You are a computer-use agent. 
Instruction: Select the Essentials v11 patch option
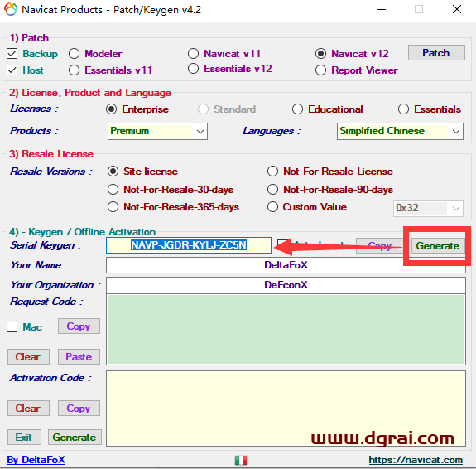74,70
